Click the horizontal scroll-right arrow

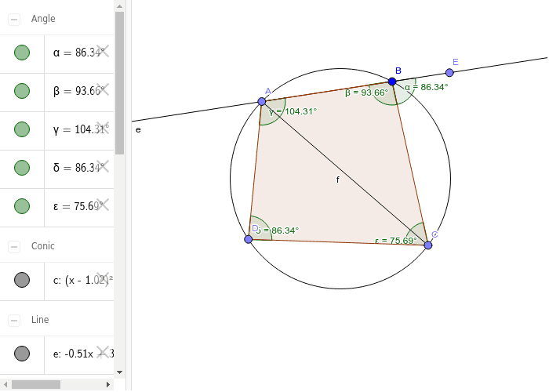[x=108, y=384]
